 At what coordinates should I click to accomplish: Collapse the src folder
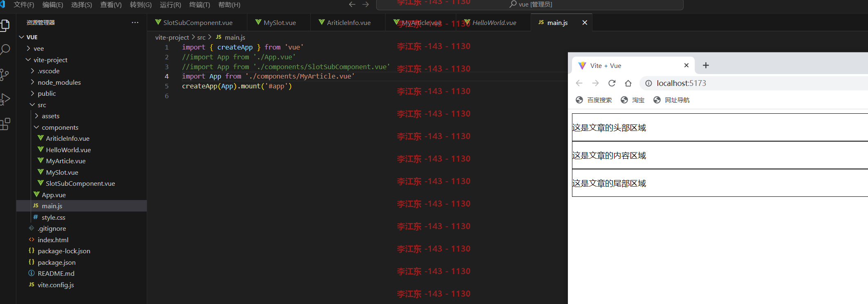[81, 105]
